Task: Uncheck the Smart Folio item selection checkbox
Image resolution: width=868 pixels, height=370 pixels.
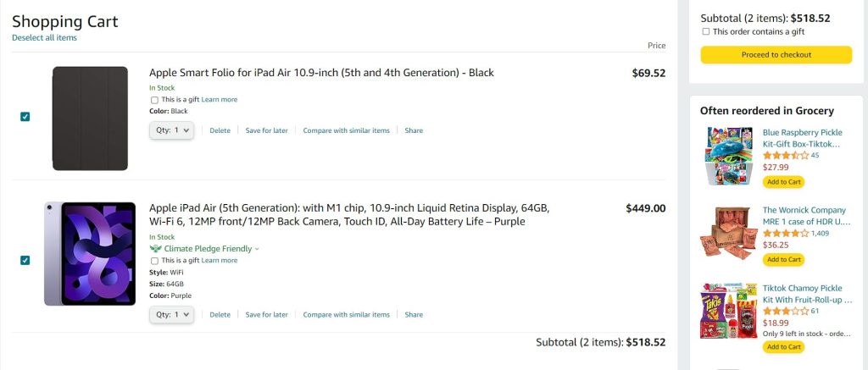Action: click(x=25, y=117)
